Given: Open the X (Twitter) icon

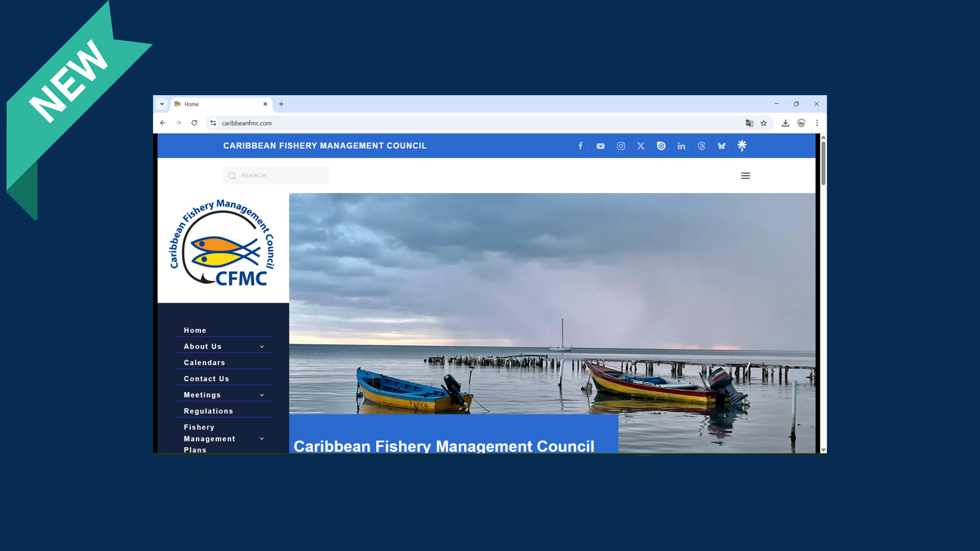Looking at the screenshot, I should [x=641, y=146].
